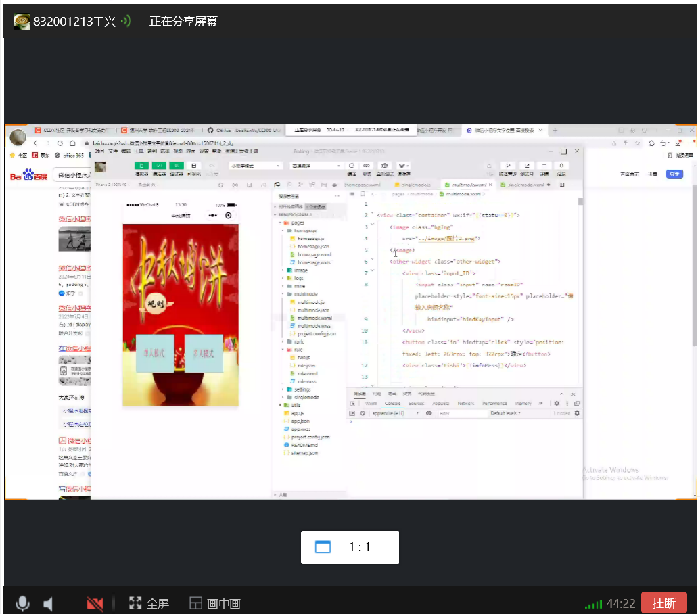Open the 小程序模式 mode dropdown

(256, 166)
